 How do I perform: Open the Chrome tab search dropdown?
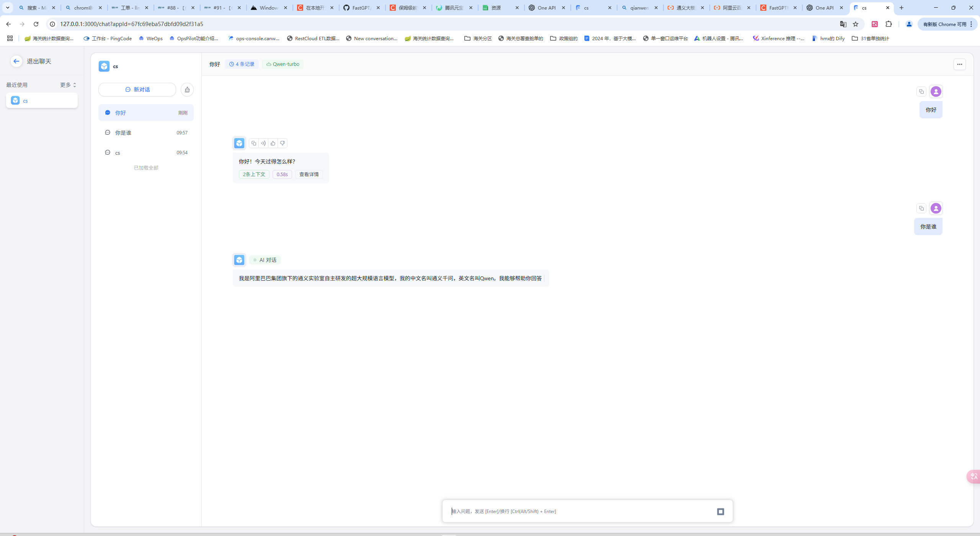(x=7, y=8)
